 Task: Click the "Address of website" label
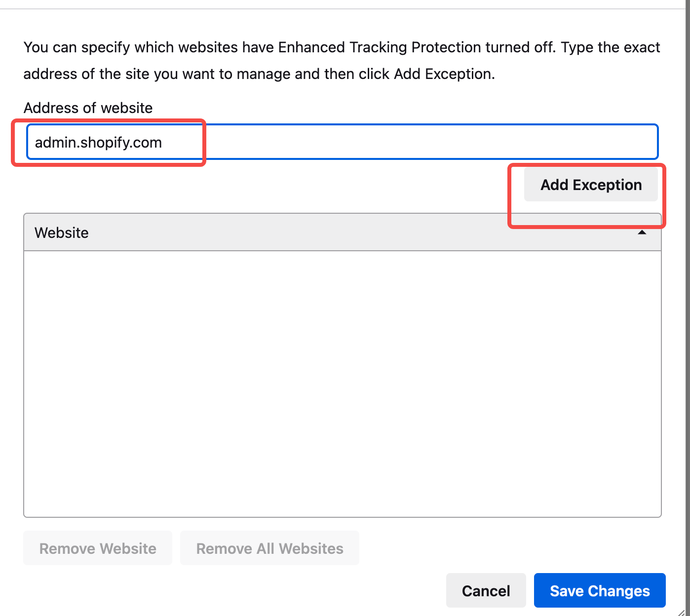(88, 108)
